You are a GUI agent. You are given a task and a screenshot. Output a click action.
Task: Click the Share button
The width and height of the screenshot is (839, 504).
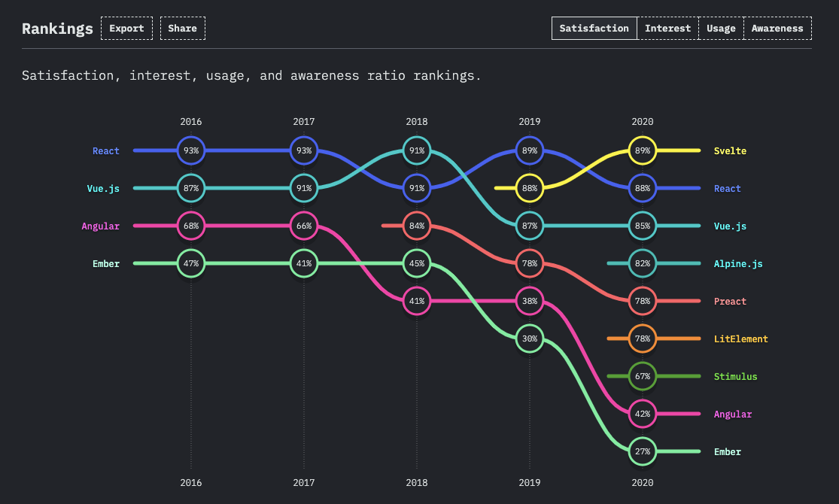182,28
